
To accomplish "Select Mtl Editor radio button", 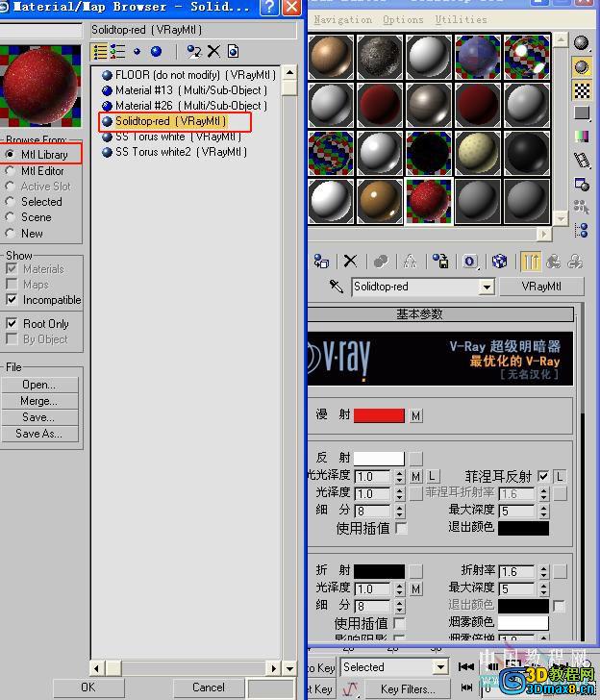I will coord(10,171).
